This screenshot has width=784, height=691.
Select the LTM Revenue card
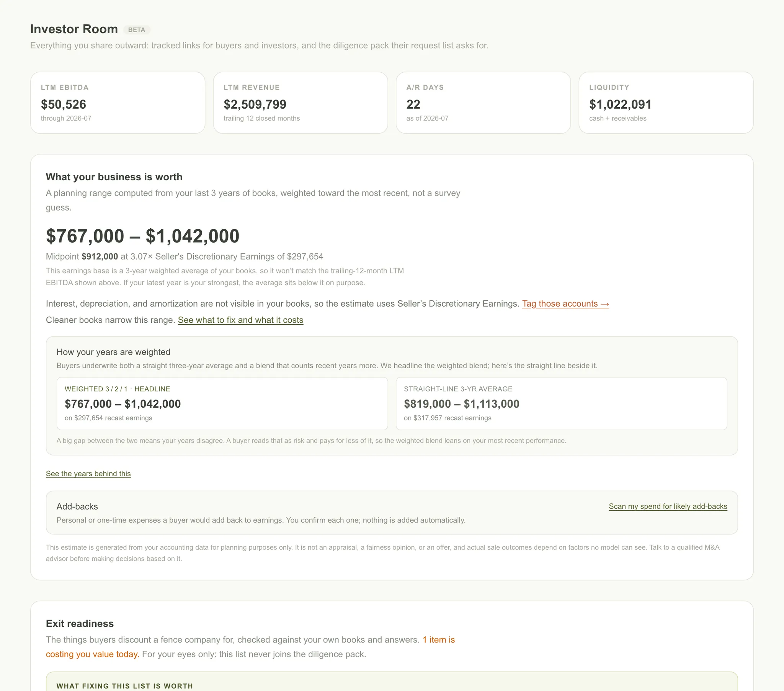click(301, 103)
